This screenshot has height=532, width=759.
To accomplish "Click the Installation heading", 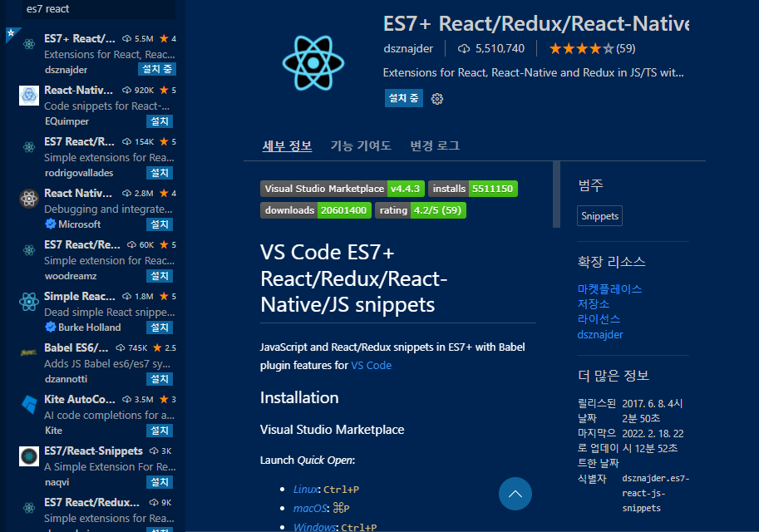I will coord(299,397).
